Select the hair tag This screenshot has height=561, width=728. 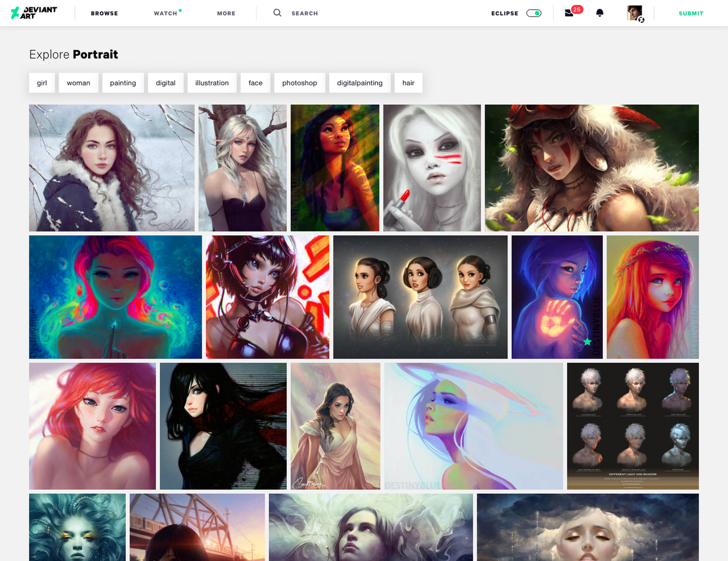point(408,82)
